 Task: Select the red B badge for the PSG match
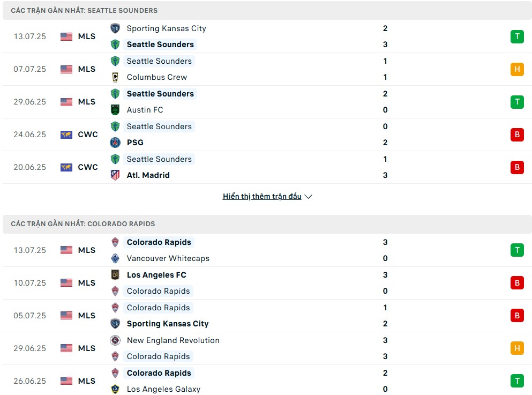tap(517, 135)
